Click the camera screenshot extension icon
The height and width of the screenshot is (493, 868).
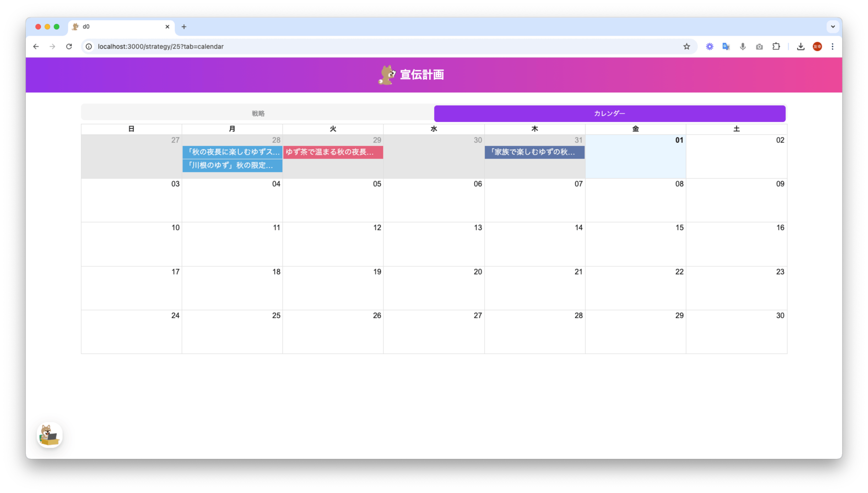click(759, 46)
